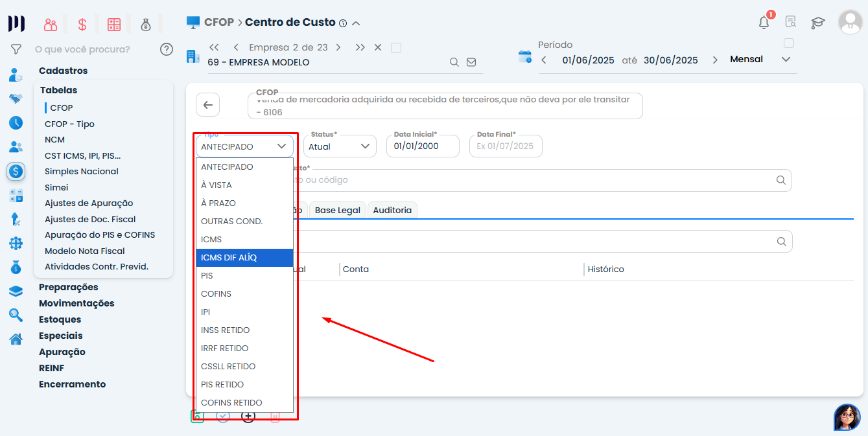Click the envelope icon beside company name
This screenshot has width=868, height=436.
click(471, 62)
